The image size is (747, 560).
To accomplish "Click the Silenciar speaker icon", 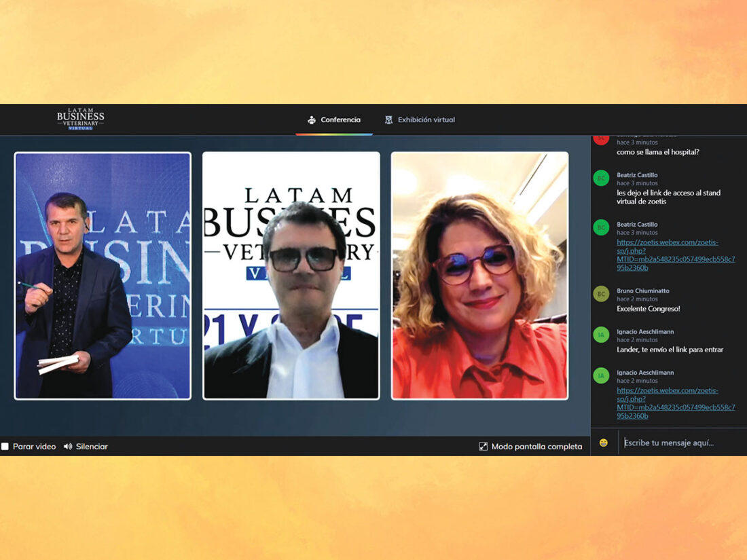I will tap(68, 447).
